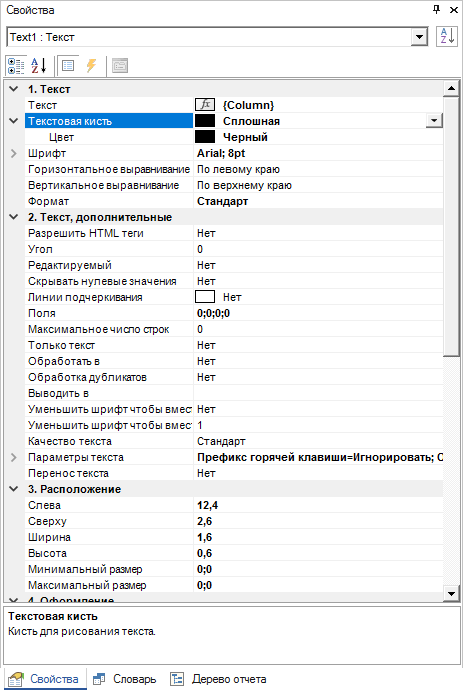Click the Нет value of Обработка дубликатов
The width and height of the screenshot is (464, 693).
pyautogui.click(x=206, y=377)
